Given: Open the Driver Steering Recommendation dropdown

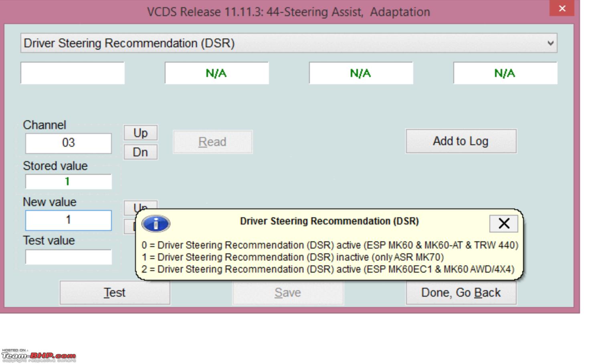Looking at the screenshot, I should [x=289, y=43].
